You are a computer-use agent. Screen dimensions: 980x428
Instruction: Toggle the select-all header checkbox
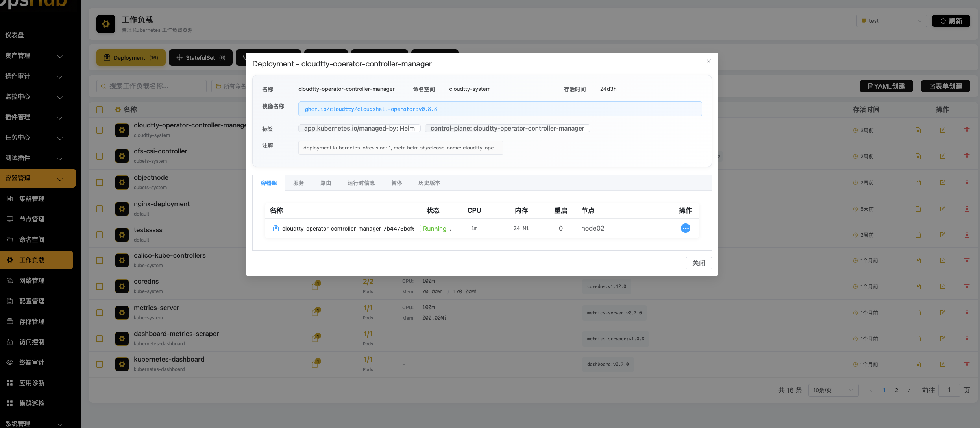click(x=100, y=110)
